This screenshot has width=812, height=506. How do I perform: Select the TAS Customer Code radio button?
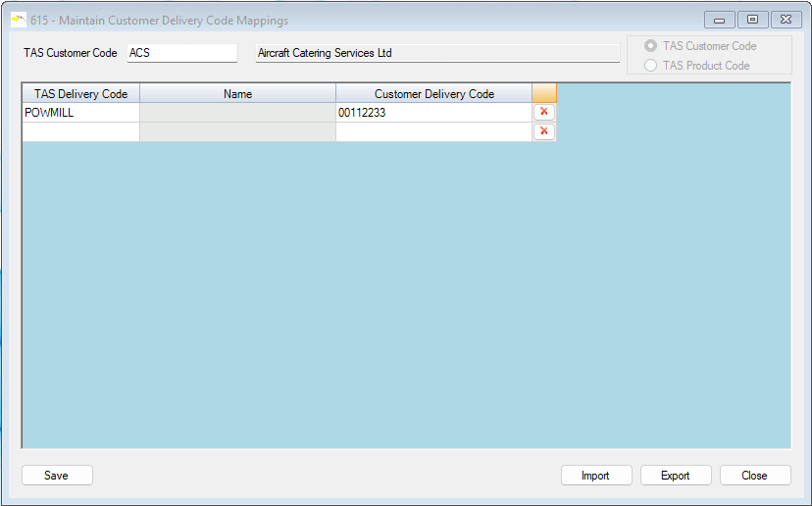click(x=650, y=46)
